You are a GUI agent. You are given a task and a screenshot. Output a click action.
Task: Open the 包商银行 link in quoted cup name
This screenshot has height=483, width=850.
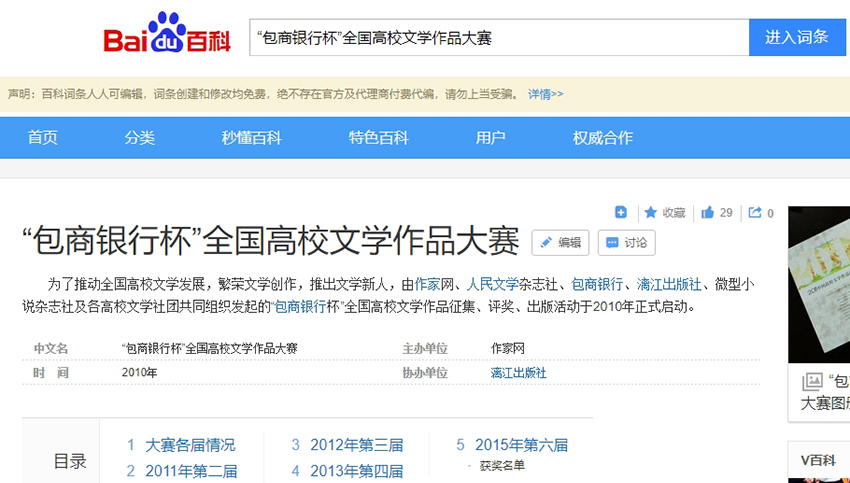click(x=300, y=307)
